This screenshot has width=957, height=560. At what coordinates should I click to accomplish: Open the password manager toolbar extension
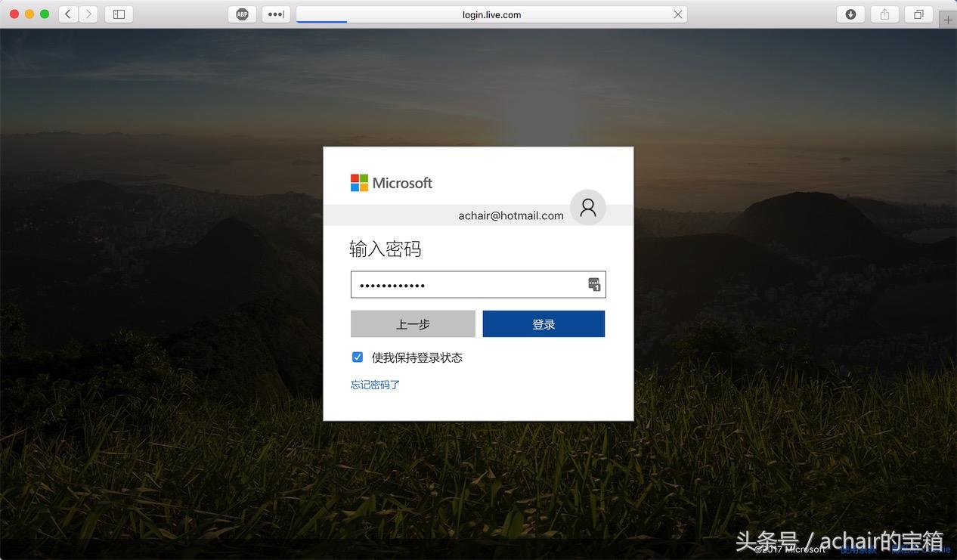[x=276, y=14]
